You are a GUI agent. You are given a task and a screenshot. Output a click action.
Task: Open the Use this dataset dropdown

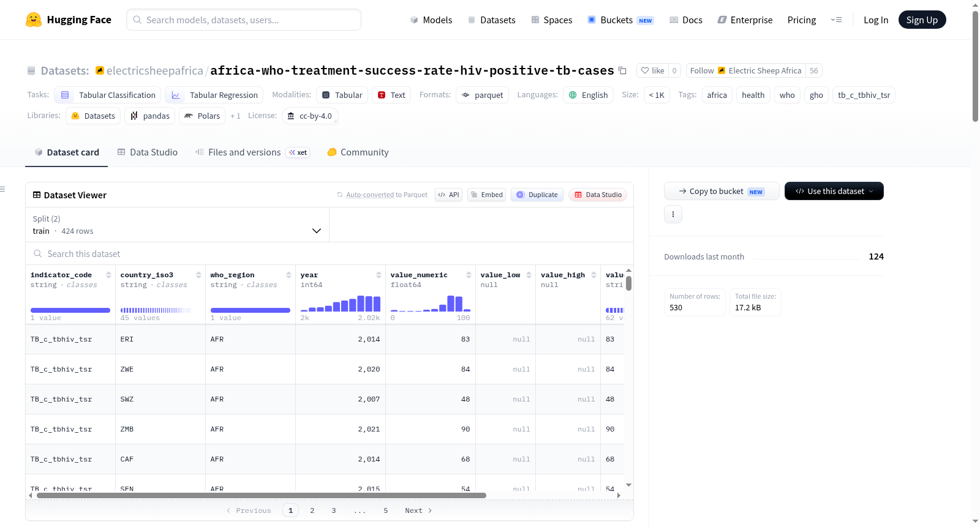(834, 191)
